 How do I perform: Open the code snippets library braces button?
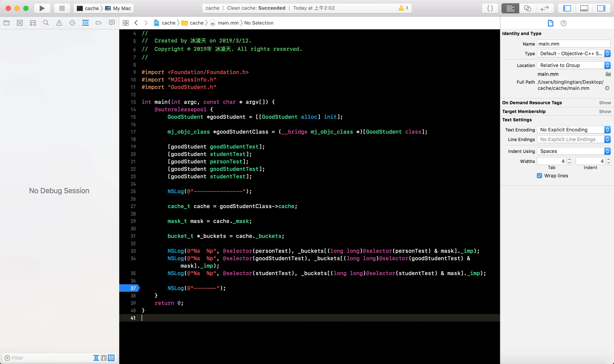point(490,8)
